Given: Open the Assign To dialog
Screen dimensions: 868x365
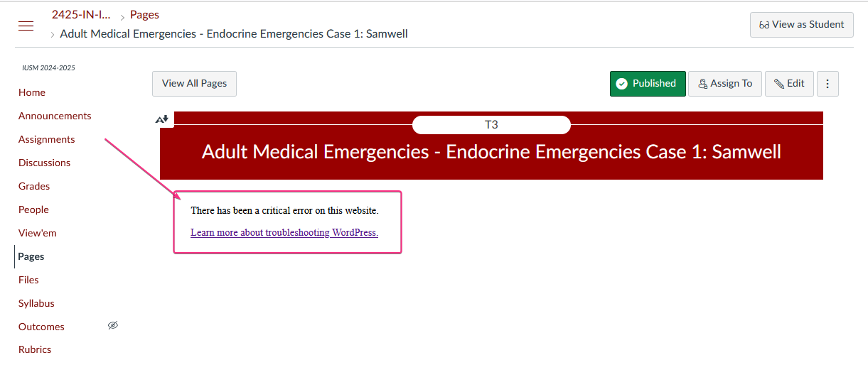Looking at the screenshot, I should point(725,84).
